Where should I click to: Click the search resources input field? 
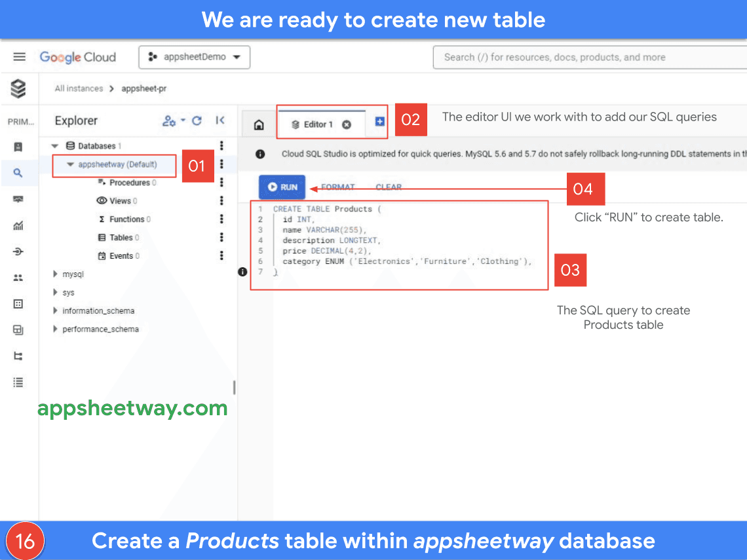(x=590, y=57)
